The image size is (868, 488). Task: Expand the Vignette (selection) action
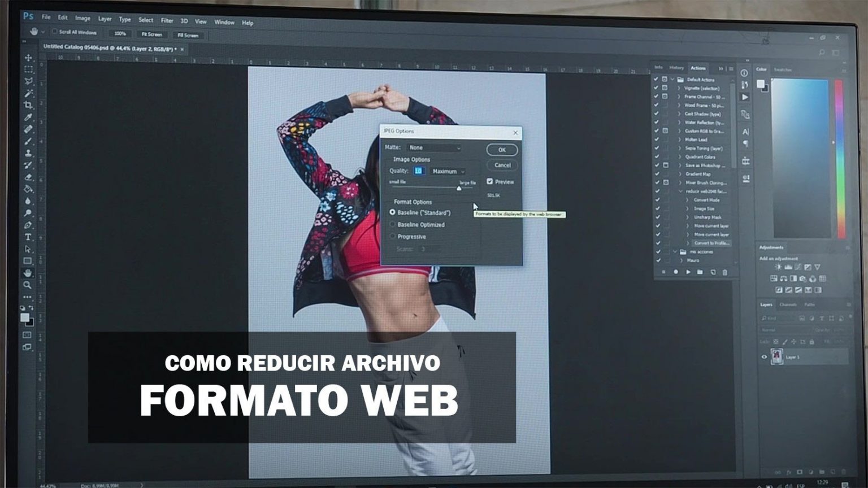tap(679, 88)
